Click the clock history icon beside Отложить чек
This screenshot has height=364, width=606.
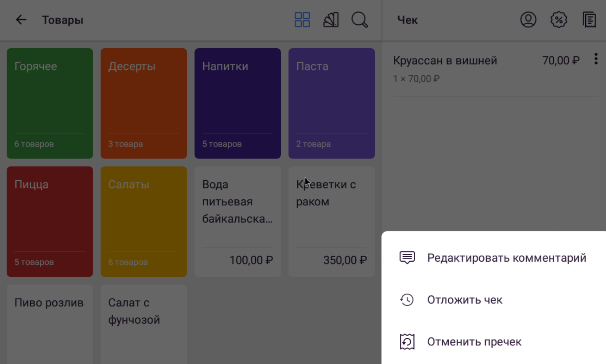(407, 300)
